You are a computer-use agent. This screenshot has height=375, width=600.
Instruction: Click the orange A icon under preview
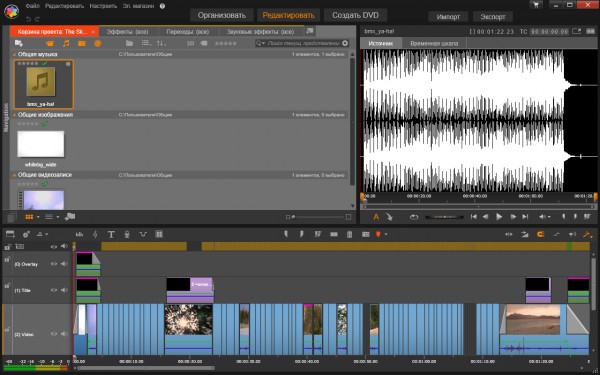tap(376, 217)
